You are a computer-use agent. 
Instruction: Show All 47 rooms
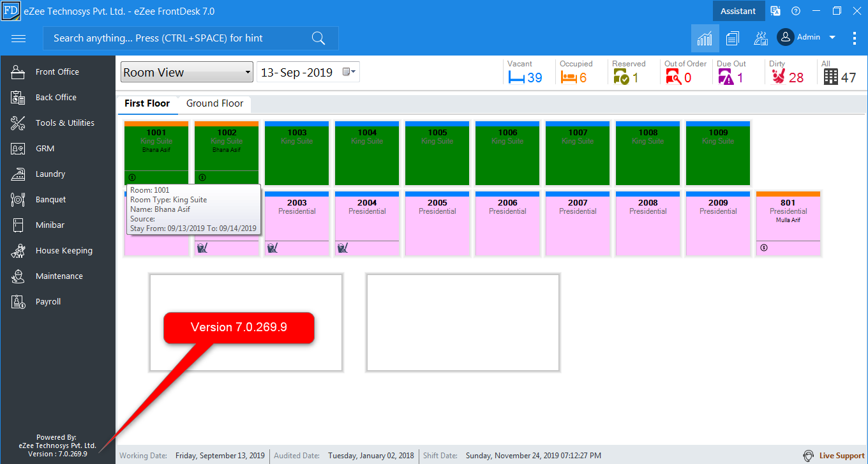click(x=839, y=73)
